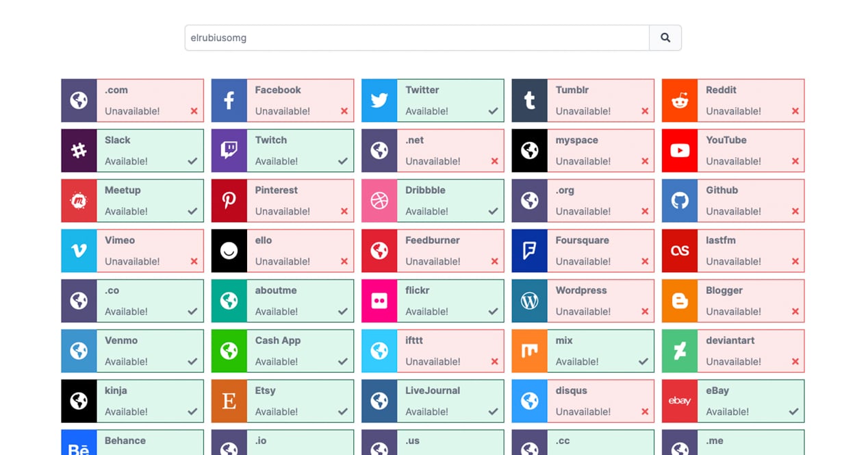Click the search magnifier button
Viewport: 868px width, 455px height.
[x=665, y=38]
